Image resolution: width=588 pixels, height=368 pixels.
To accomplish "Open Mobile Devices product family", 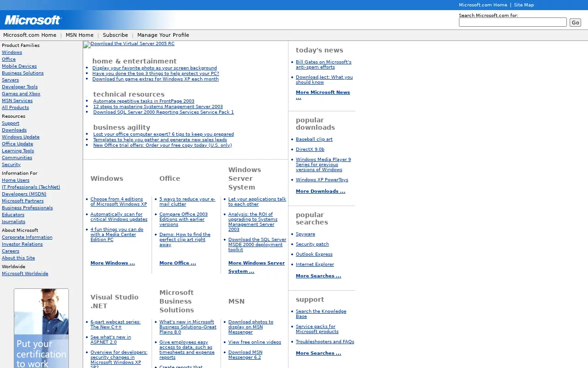I will coord(19,66).
